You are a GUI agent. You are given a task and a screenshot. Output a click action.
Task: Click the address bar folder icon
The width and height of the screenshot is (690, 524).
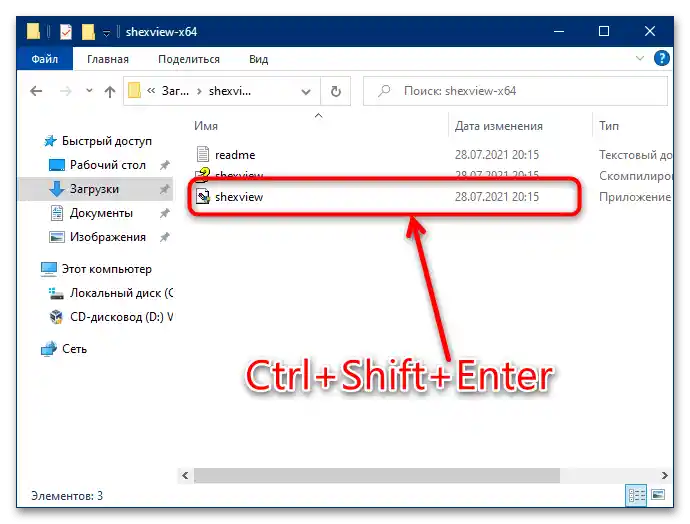coord(134,91)
